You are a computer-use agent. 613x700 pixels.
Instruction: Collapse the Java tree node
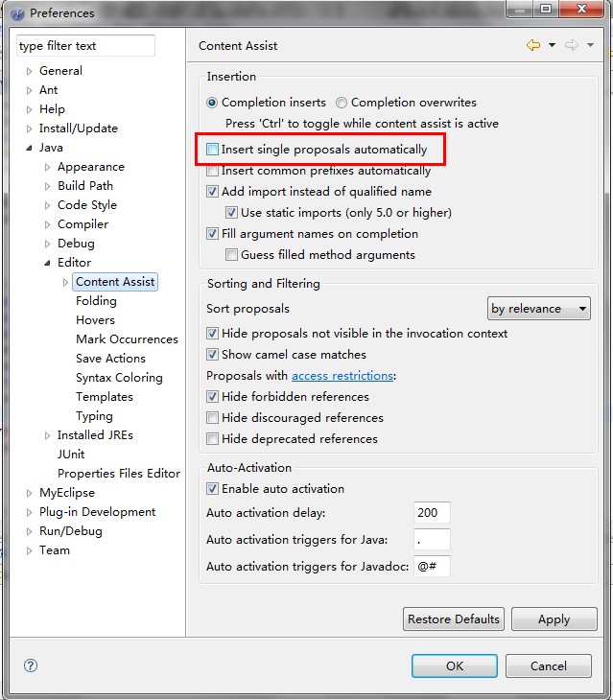[30, 148]
